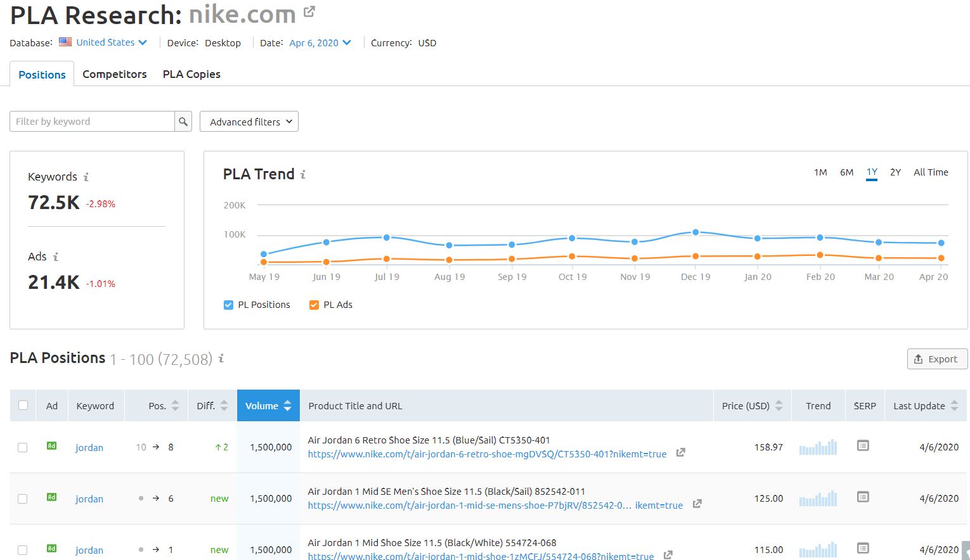Follow the air-jordan-1-mid-se-mens-shoe product URL
The image size is (970, 560).
pos(495,506)
